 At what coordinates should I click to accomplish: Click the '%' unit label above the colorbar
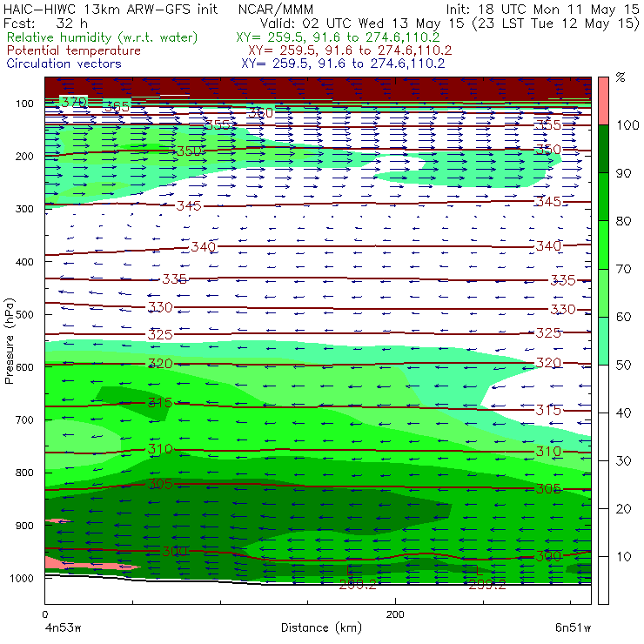pos(621,77)
